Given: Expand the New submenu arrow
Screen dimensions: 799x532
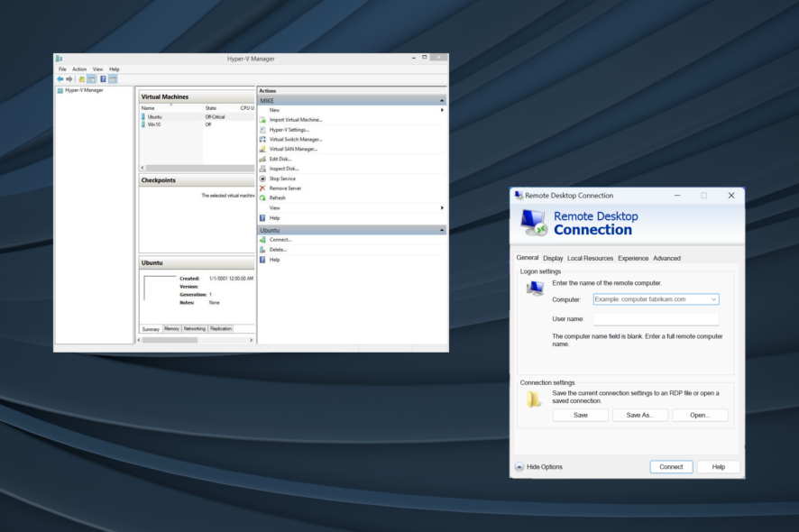Looking at the screenshot, I should point(442,110).
